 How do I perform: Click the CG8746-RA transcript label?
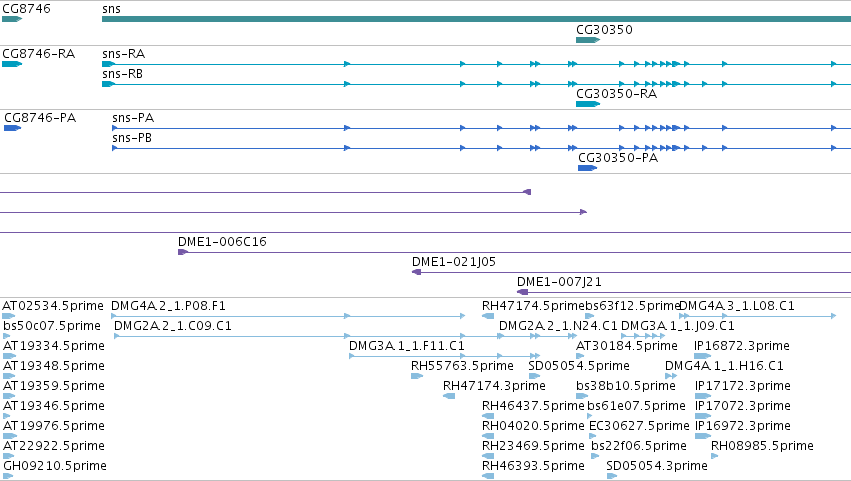[39, 54]
